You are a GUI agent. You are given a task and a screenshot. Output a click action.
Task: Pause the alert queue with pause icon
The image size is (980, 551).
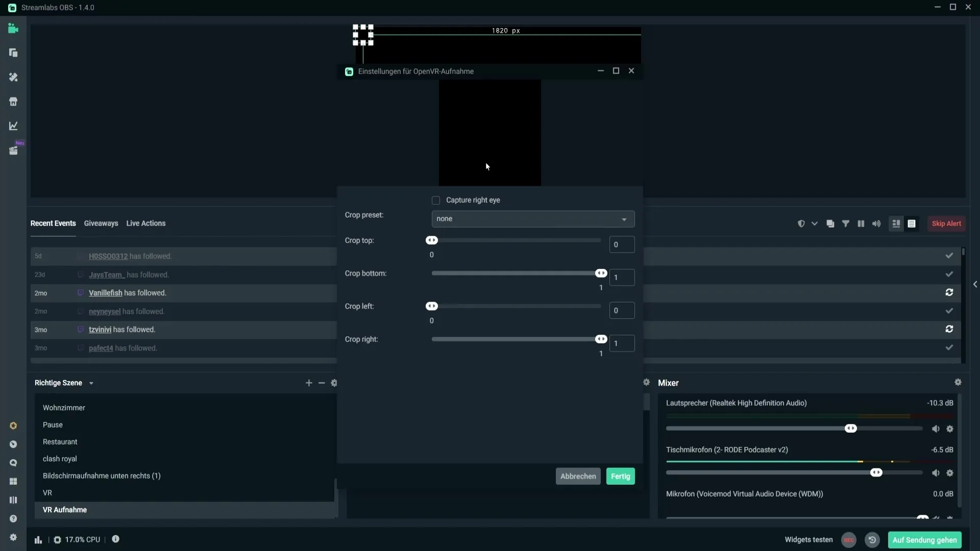(861, 223)
